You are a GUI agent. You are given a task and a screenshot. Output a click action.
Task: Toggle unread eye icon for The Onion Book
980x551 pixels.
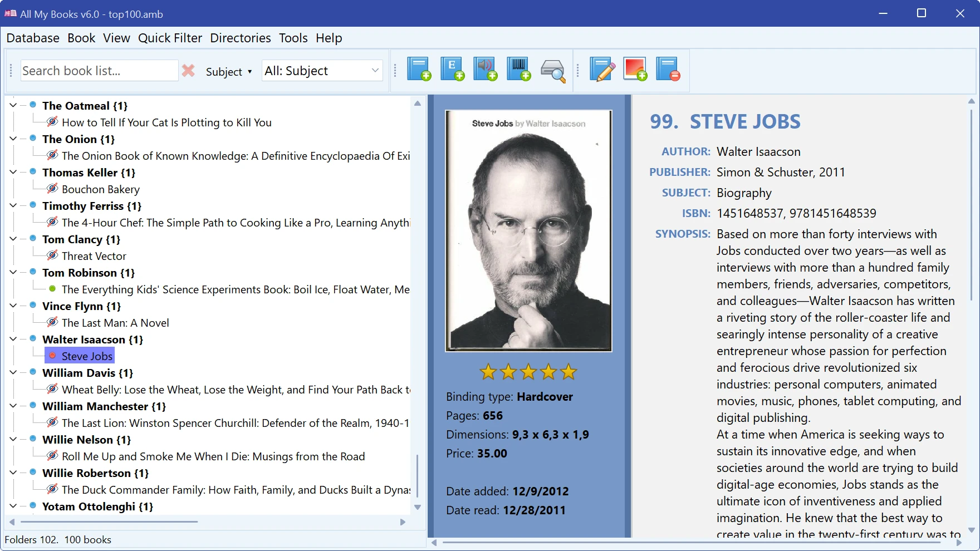[x=52, y=155]
